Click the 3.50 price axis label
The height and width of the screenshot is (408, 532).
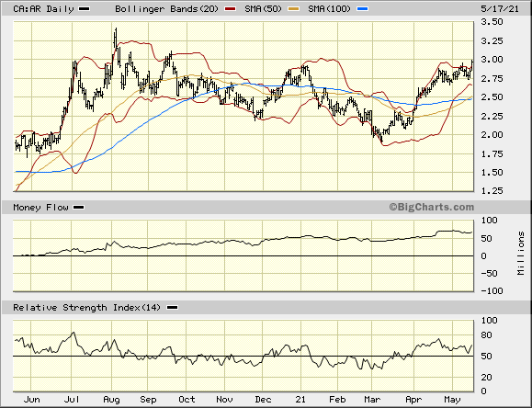(x=492, y=22)
